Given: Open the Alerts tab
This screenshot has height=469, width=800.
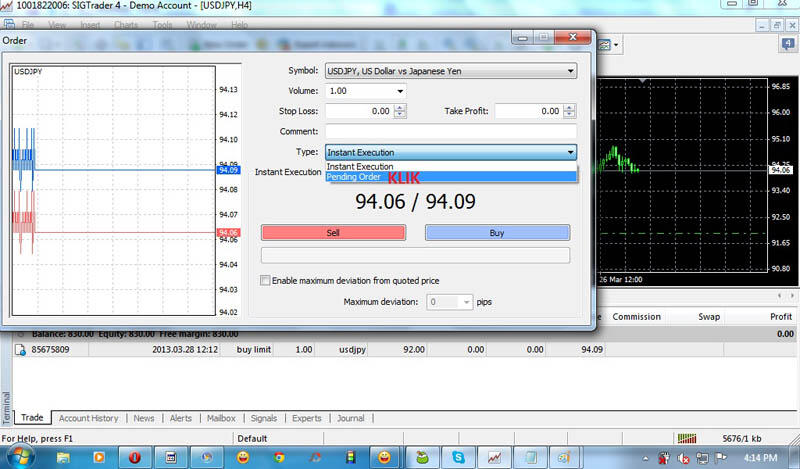Looking at the screenshot, I should pyautogui.click(x=181, y=418).
